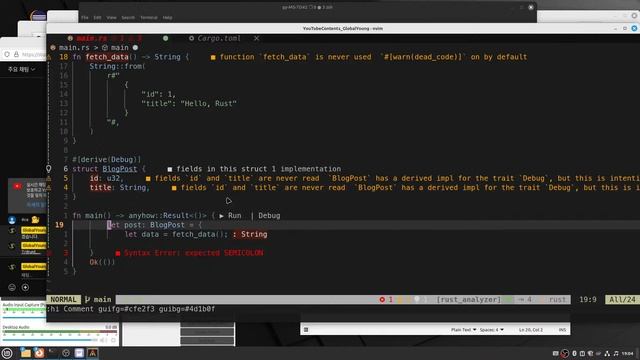Click the OBS tray icon in system tray

point(565,353)
